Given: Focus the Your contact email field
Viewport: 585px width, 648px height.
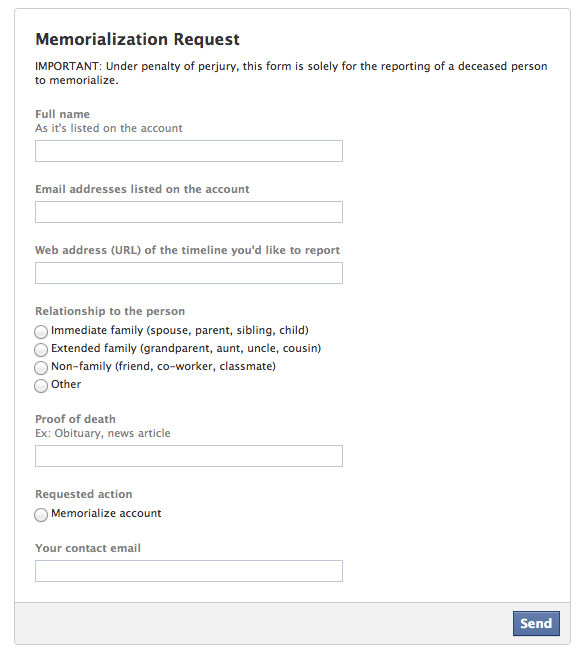Looking at the screenshot, I should (x=189, y=571).
